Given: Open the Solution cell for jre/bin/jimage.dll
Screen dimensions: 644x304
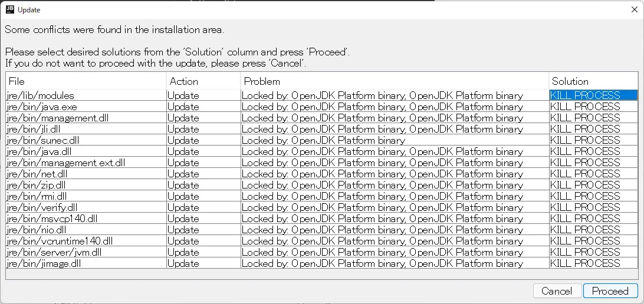Looking at the screenshot, I should coord(593,263).
